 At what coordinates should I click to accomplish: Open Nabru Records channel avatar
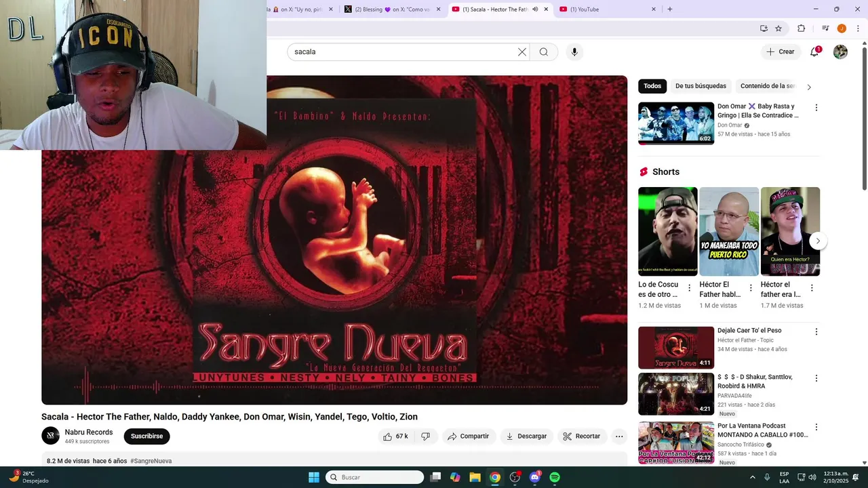(50, 436)
